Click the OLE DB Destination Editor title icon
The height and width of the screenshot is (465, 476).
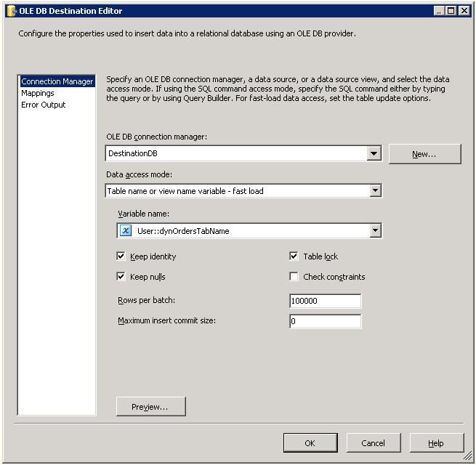pos(12,11)
